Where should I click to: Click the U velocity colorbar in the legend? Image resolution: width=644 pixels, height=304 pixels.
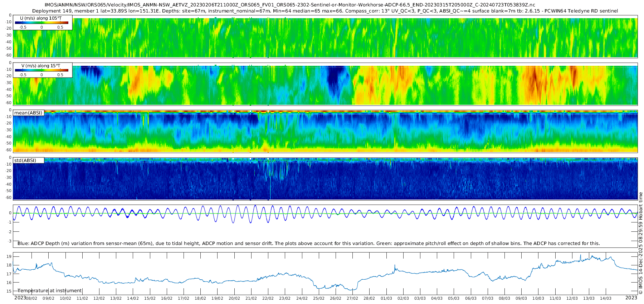[42, 23]
